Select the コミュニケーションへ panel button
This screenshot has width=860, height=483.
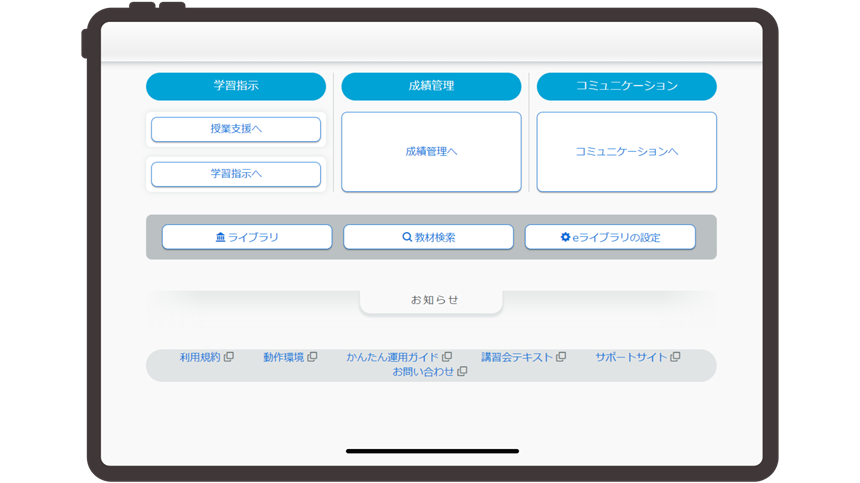(x=626, y=152)
